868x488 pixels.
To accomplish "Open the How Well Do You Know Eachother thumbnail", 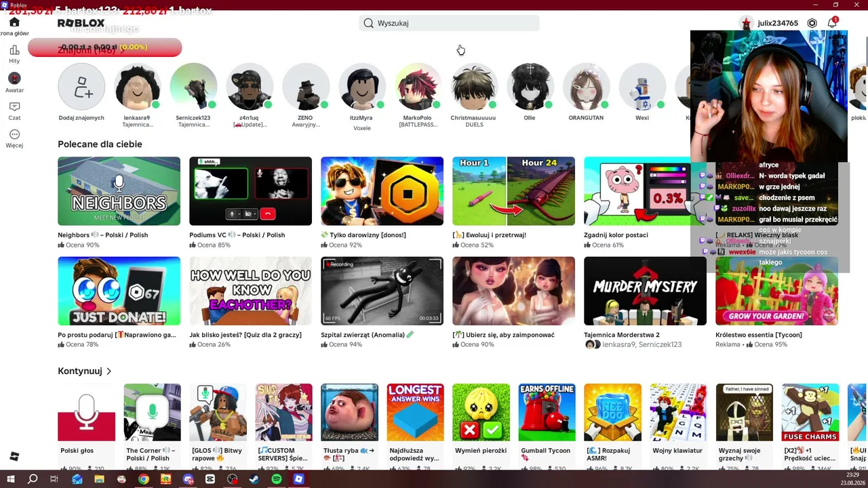I will pyautogui.click(x=250, y=291).
